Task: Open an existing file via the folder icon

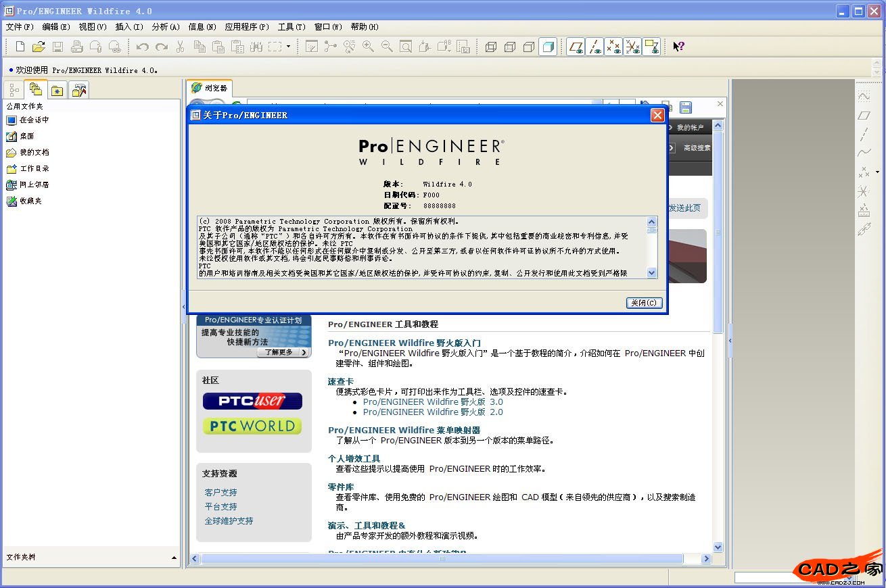Action: [x=39, y=47]
